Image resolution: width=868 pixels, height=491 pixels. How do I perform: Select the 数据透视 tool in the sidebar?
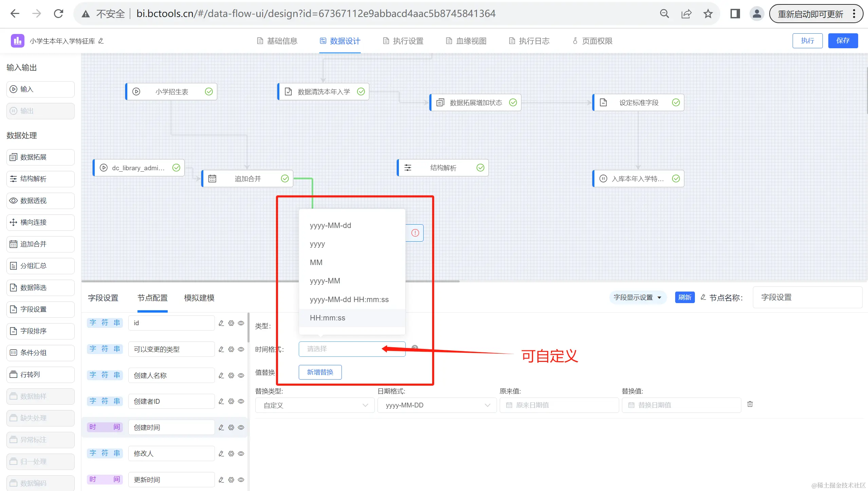pyautogui.click(x=40, y=200)
